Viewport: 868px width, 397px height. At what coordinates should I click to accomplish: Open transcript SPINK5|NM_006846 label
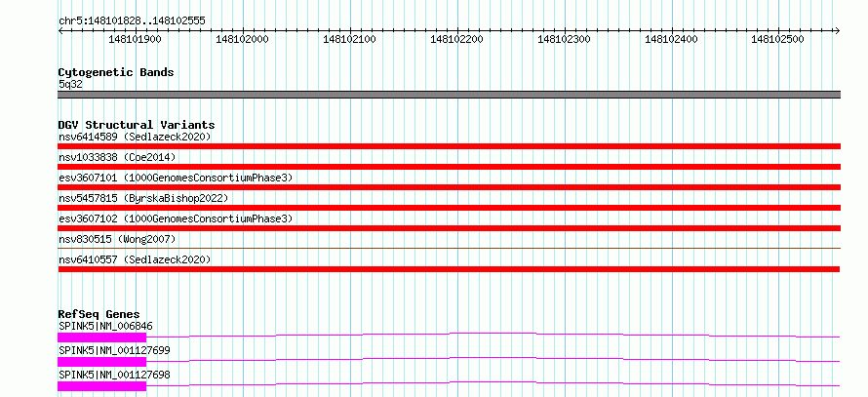tap(105, 326)
